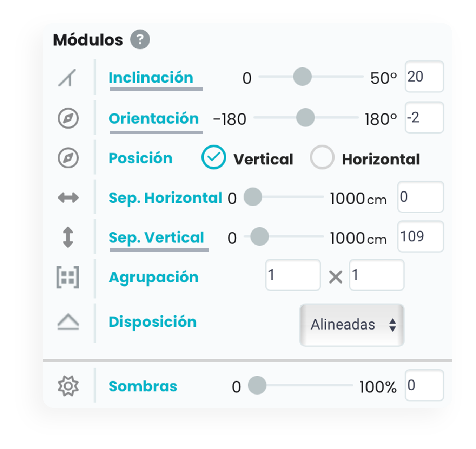Select the Horizontal position radio button
The height and width of the screenshot is (449, 476).
click(322, 157)
